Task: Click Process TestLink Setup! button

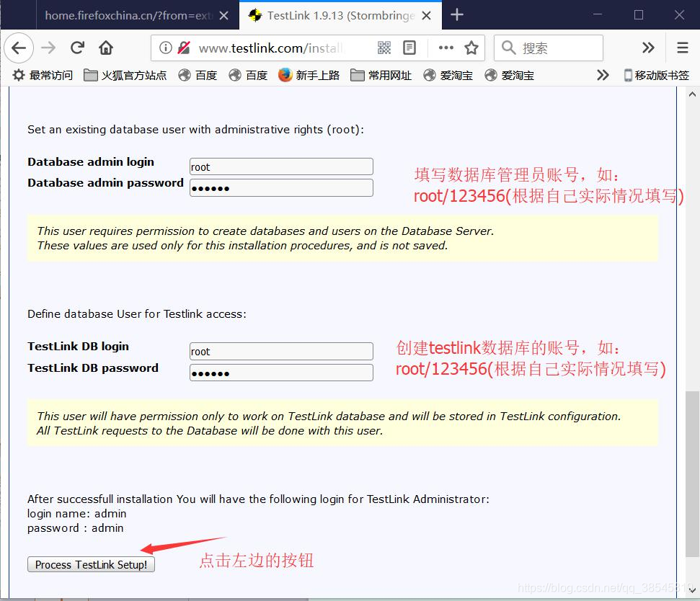Action: pyautogui.click(x=91, y=564)
